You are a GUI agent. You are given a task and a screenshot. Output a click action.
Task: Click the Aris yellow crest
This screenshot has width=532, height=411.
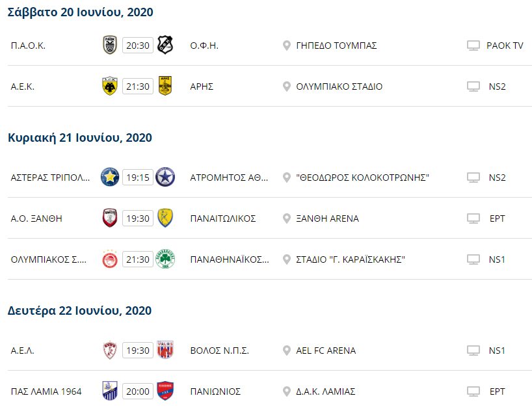pos(165,86)
